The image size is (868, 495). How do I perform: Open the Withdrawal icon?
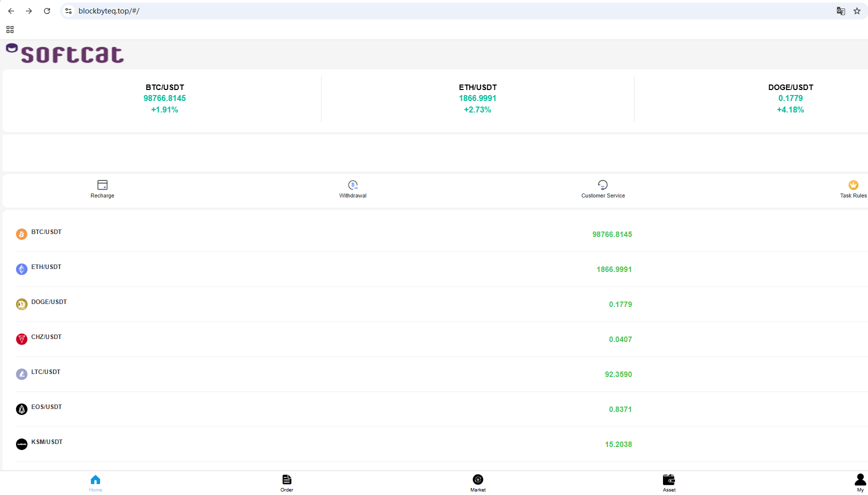[x=352, y=185]
